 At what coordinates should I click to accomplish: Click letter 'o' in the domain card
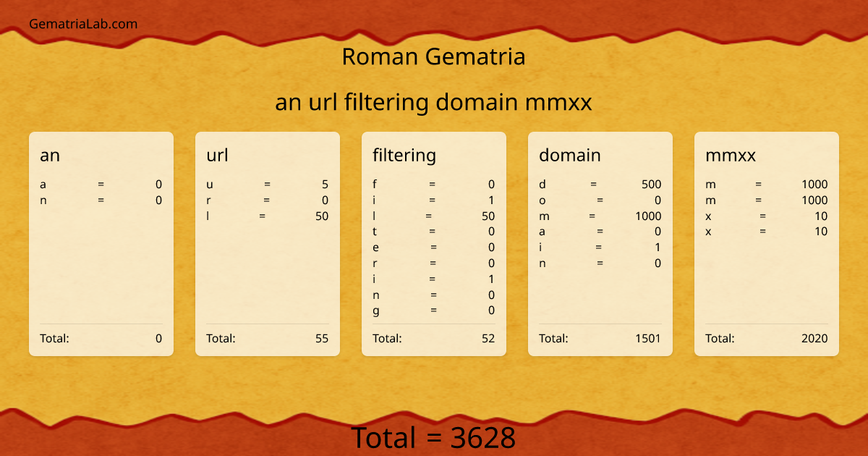(x=542, y=200)
